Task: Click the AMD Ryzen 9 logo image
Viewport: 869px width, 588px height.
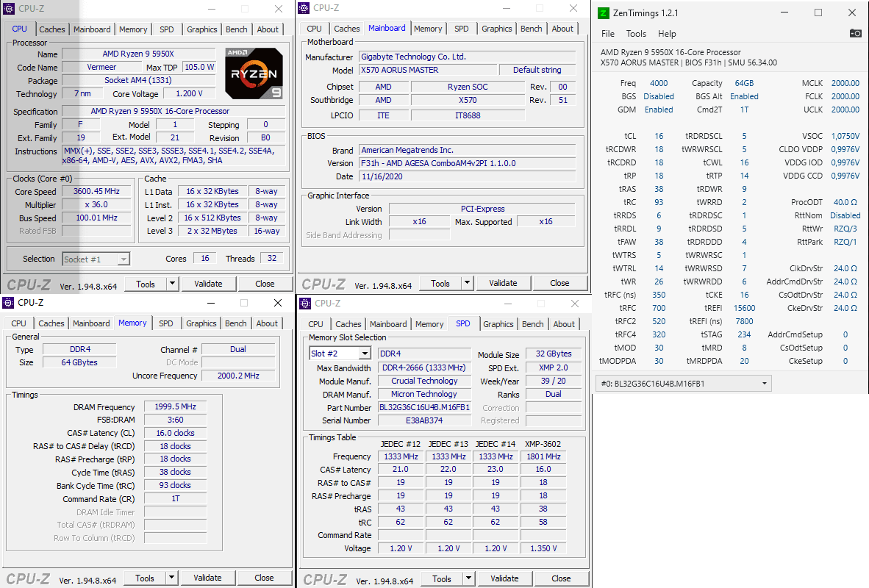Action: (x=254, y=73)
